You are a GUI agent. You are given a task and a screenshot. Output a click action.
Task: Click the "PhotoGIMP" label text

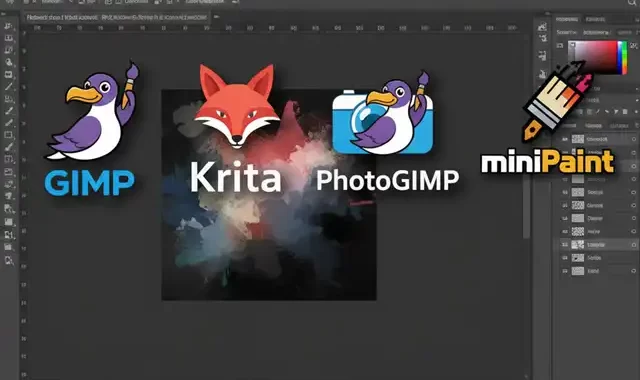pyautogui.click(x=387, y=180)
